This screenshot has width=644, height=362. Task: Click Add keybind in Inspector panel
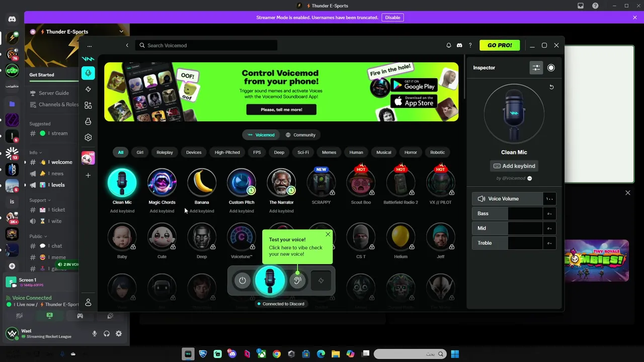(514, 166)
